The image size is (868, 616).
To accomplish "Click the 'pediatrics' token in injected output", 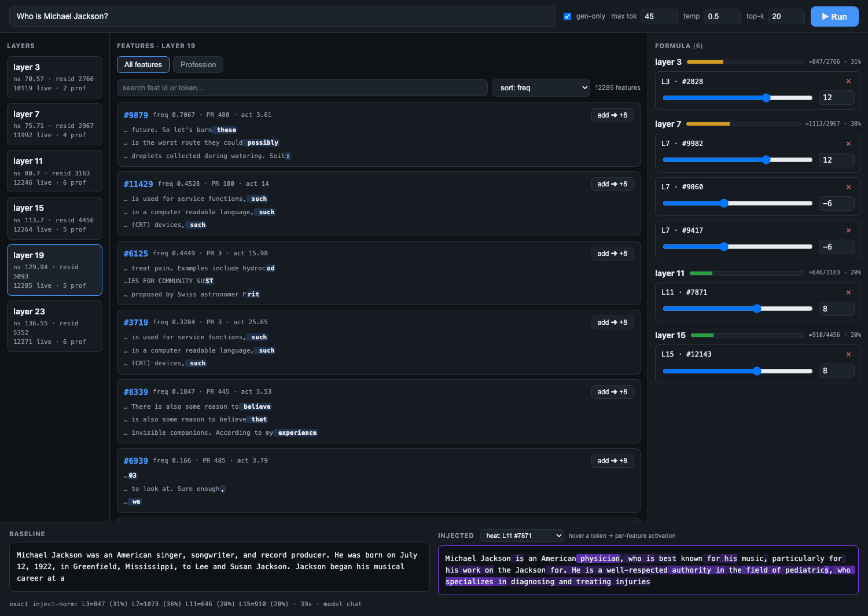I will point(807,570).
